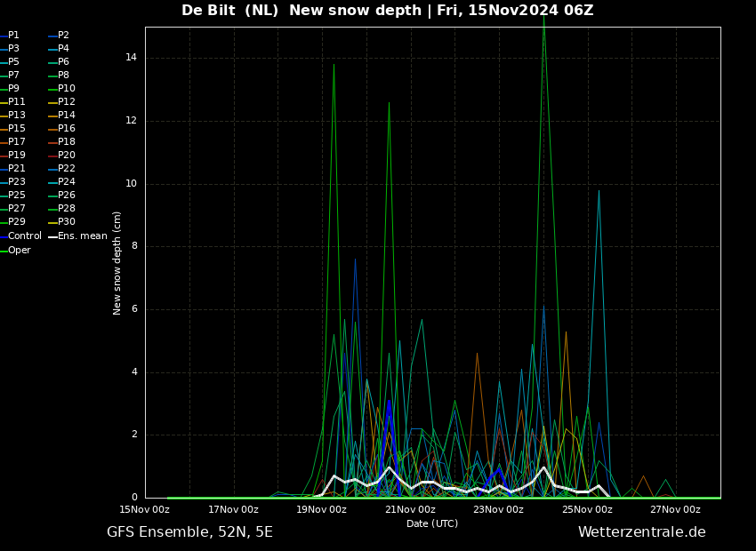Click the P2 legend label
Image resolution: width=756 pixels, height=551 pixels.
coord(64,36)
